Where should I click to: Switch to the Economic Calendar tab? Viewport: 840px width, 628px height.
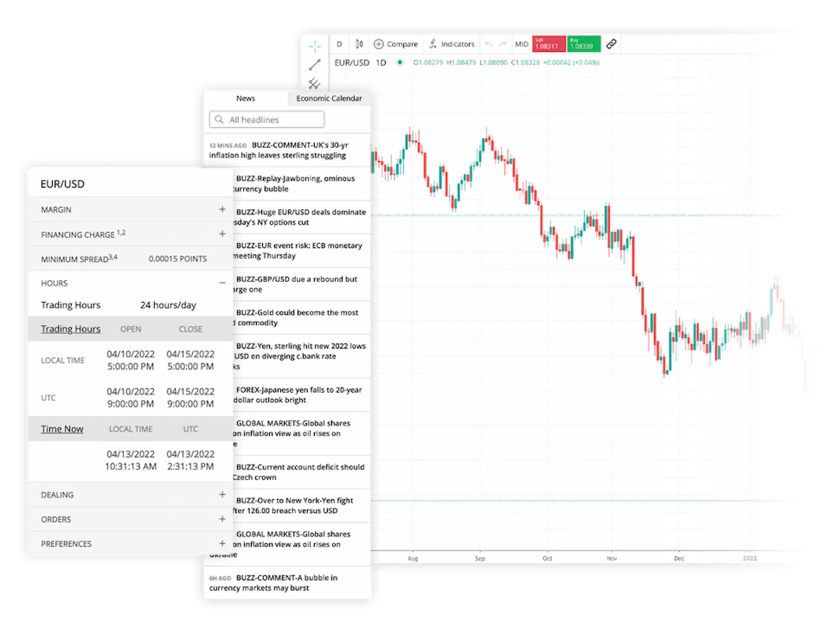pos(329,99)
